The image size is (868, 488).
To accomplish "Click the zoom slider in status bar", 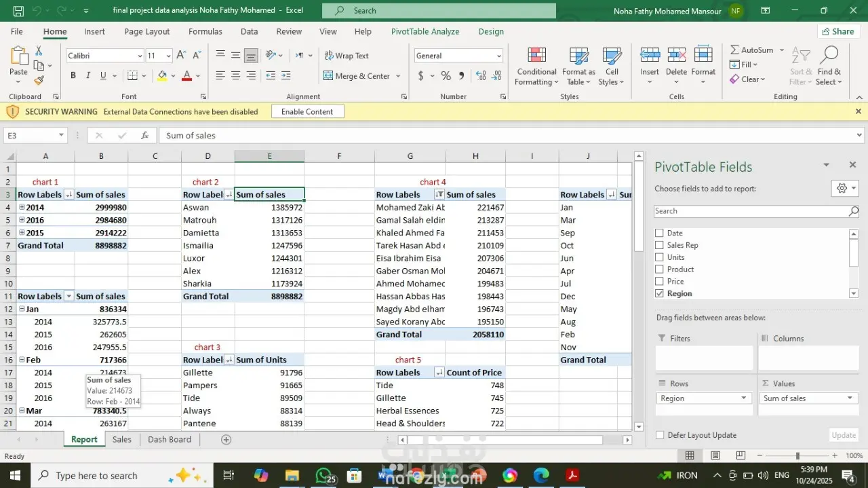I will (797, 456).
